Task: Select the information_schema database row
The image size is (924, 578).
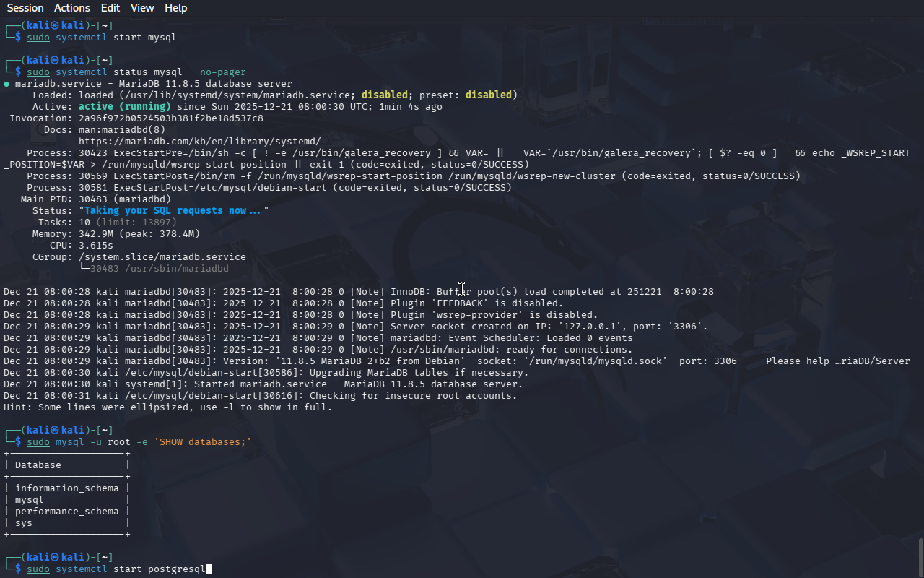Action: 66,488
